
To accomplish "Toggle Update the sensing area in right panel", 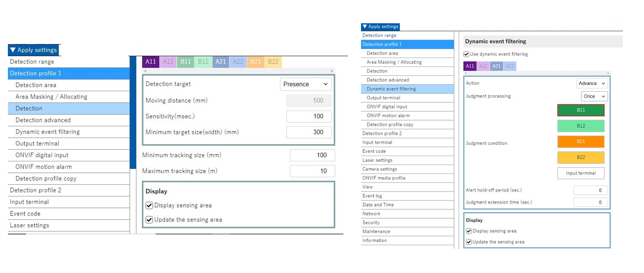I will point(469,242).
